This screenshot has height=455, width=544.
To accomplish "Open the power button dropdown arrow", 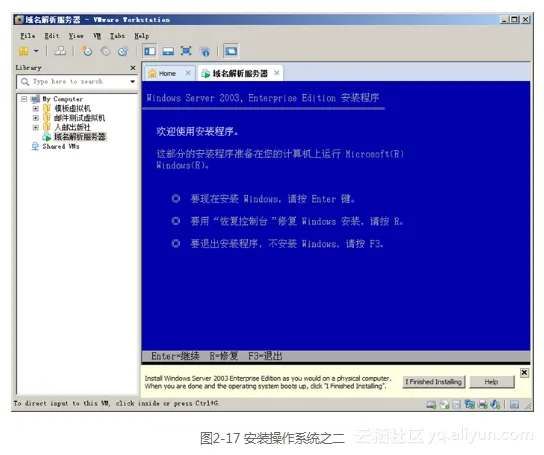I will (x=36, y=51).
